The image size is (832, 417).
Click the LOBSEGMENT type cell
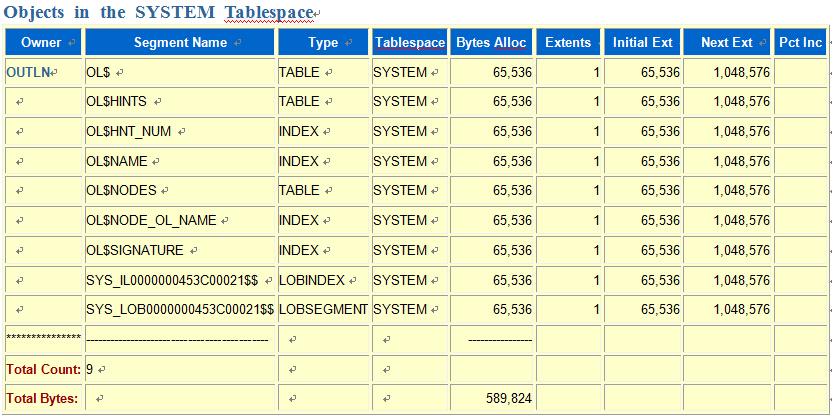[x=323, y=310]
